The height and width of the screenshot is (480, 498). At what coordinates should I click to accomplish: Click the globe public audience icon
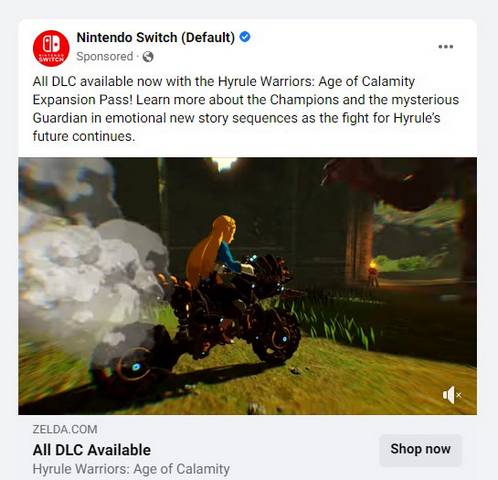click(148, 57)
